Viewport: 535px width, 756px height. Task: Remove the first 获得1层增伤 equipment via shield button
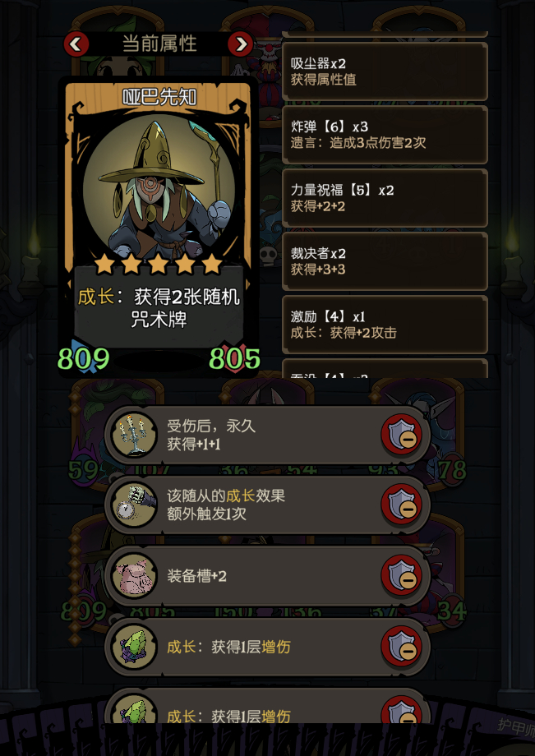pyautogui.click(x=401, y=647)
